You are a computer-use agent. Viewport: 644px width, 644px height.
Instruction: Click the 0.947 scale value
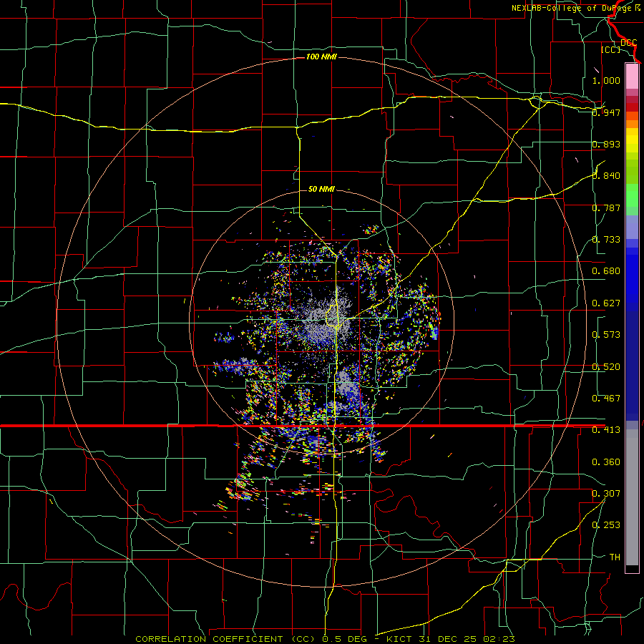(x=606, y=112)
